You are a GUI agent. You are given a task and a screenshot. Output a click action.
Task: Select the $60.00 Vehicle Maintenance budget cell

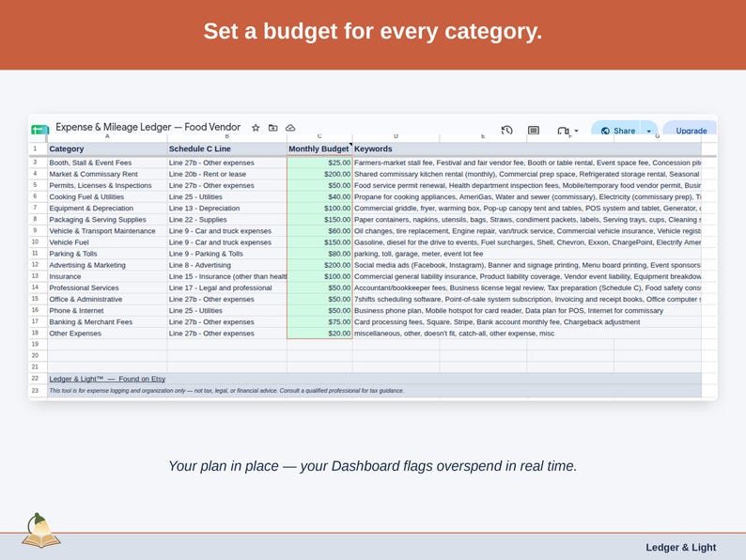point(319,231)
